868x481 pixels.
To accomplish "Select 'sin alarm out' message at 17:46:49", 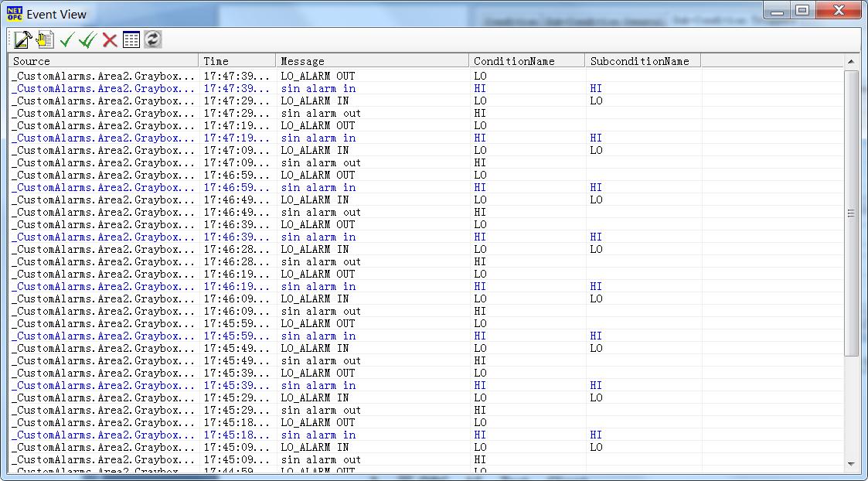I will pos(321,212).
